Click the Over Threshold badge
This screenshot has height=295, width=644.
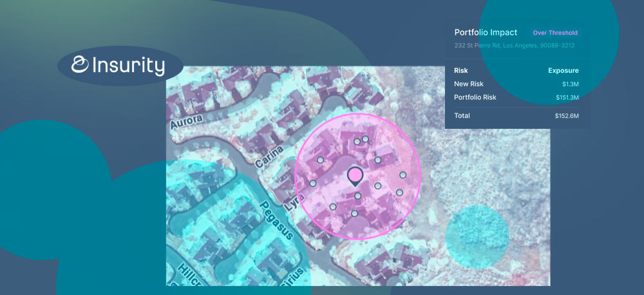pos(555,33)
